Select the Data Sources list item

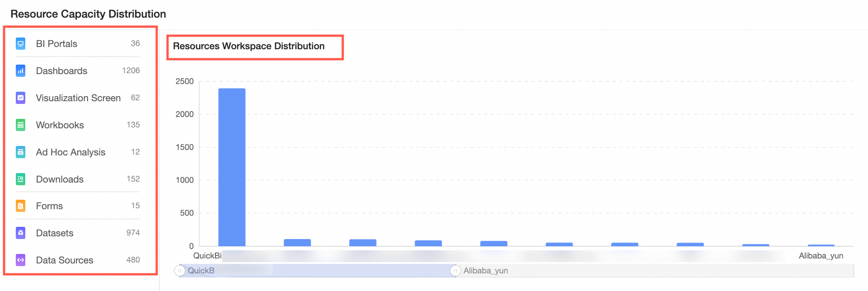click(x=78, y=260)
